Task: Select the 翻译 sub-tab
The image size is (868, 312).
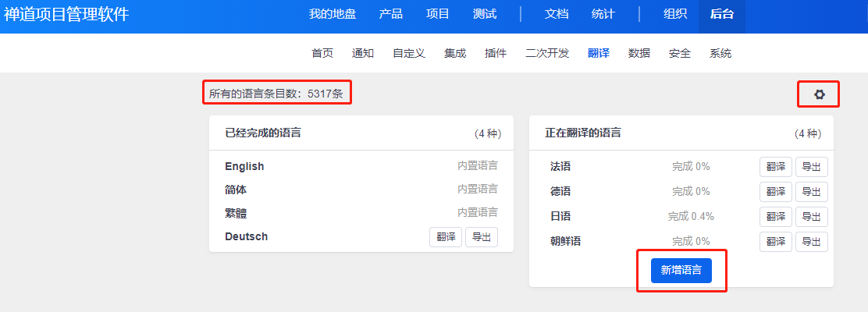Action: tap(599, 54)
